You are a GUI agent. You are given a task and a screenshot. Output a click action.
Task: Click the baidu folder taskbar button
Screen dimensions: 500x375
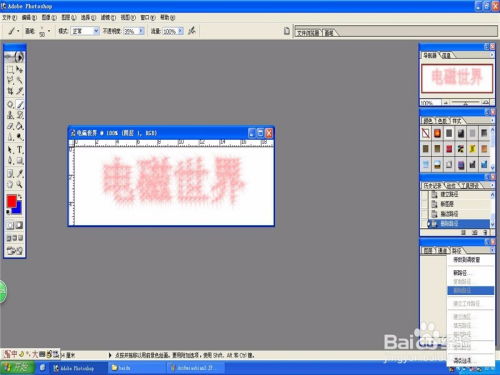(137, 368)
